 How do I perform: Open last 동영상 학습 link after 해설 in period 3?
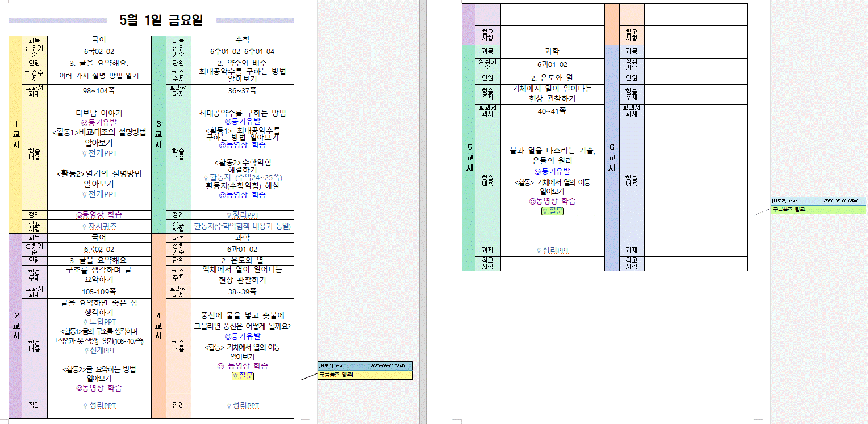pyautogui.click(x=243, y=195)
